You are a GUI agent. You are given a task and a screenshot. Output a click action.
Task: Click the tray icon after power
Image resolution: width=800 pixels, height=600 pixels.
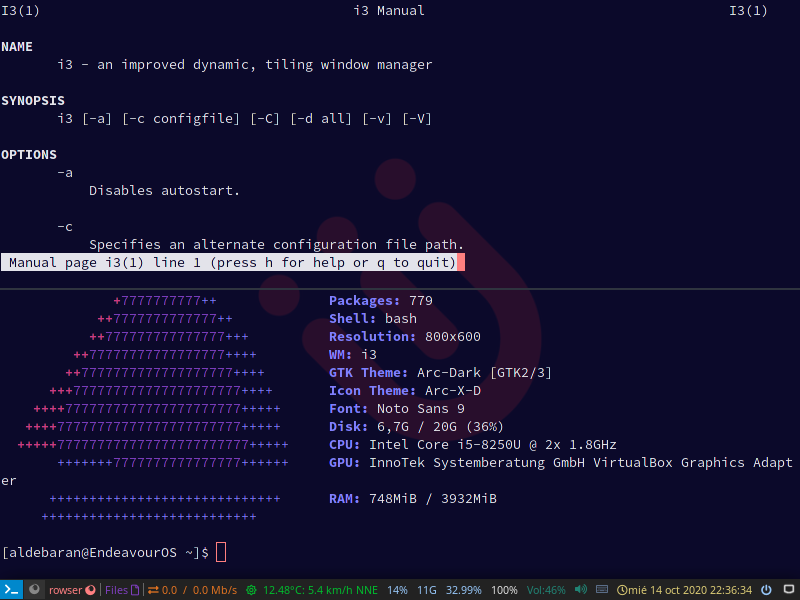tap(789, 590)
